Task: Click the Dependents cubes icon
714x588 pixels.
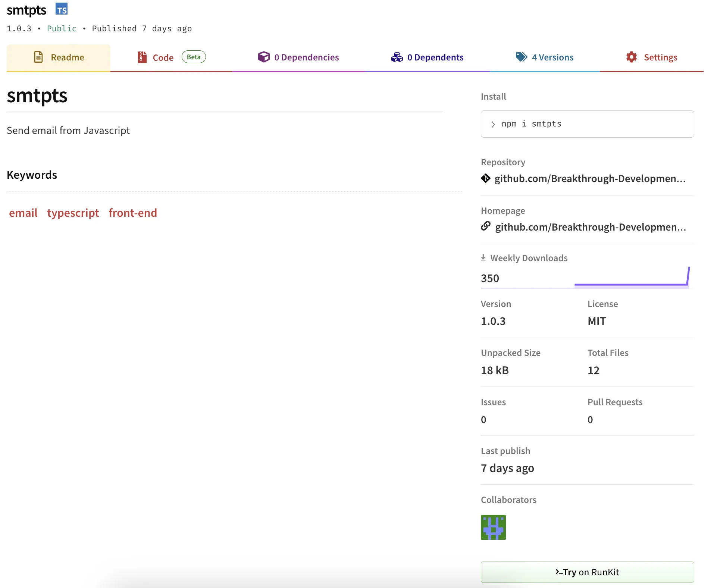Action: click(x=398, y=57)
